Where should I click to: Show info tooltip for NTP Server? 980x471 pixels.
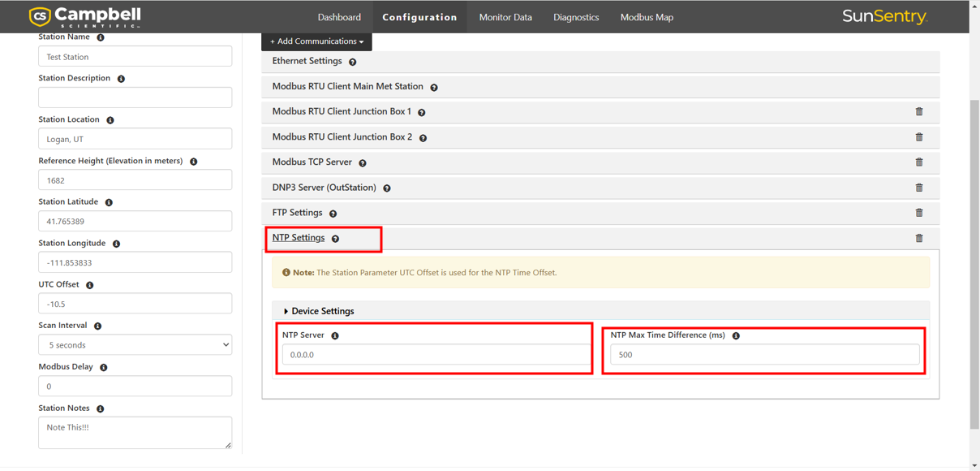[335, 335]
